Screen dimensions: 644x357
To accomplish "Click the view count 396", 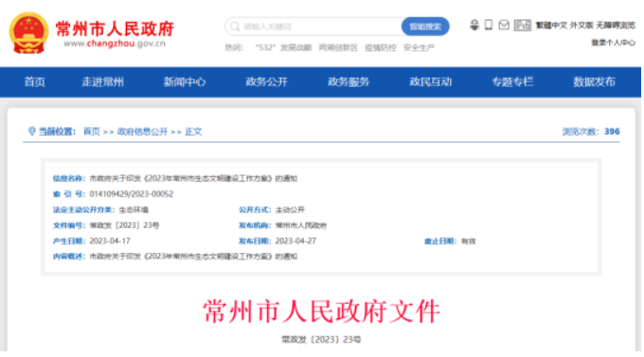I will (x=612, y=132).
